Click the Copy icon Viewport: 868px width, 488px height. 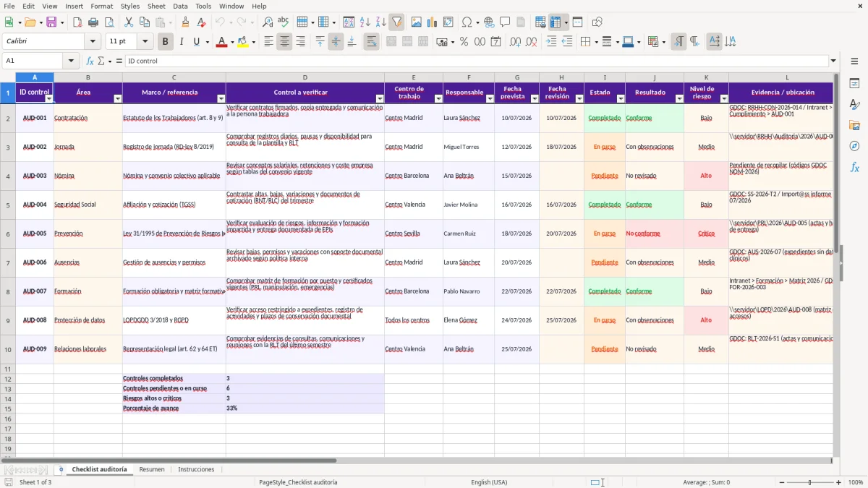145,22
